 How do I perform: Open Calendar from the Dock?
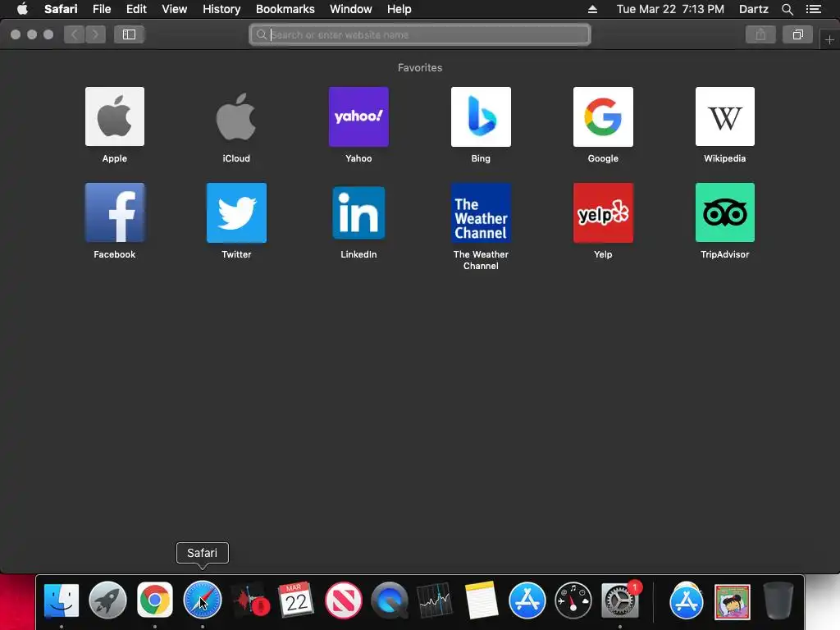pyautogui.click(x=295, y=600)
